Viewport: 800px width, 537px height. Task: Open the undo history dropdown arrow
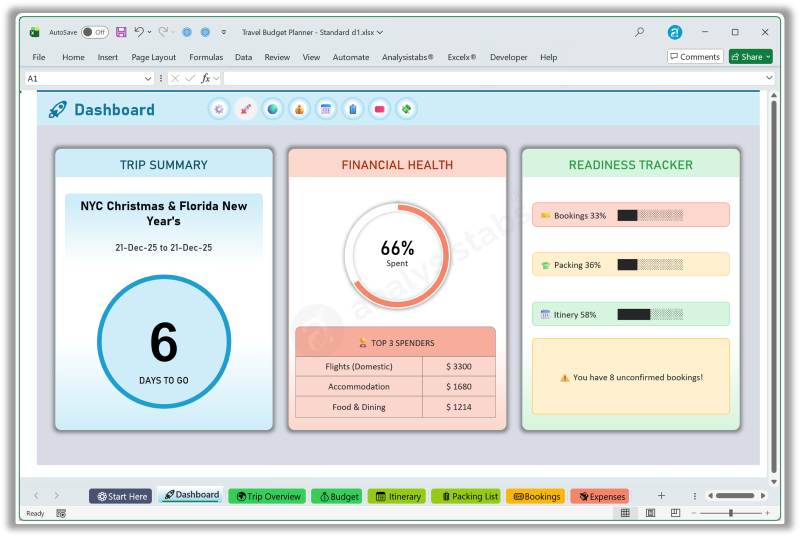(x=149, y=32)
